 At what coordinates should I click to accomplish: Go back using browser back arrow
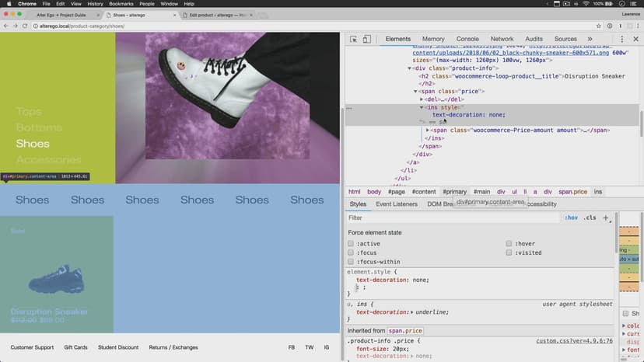pyautogui.click(x=5, y=26)
